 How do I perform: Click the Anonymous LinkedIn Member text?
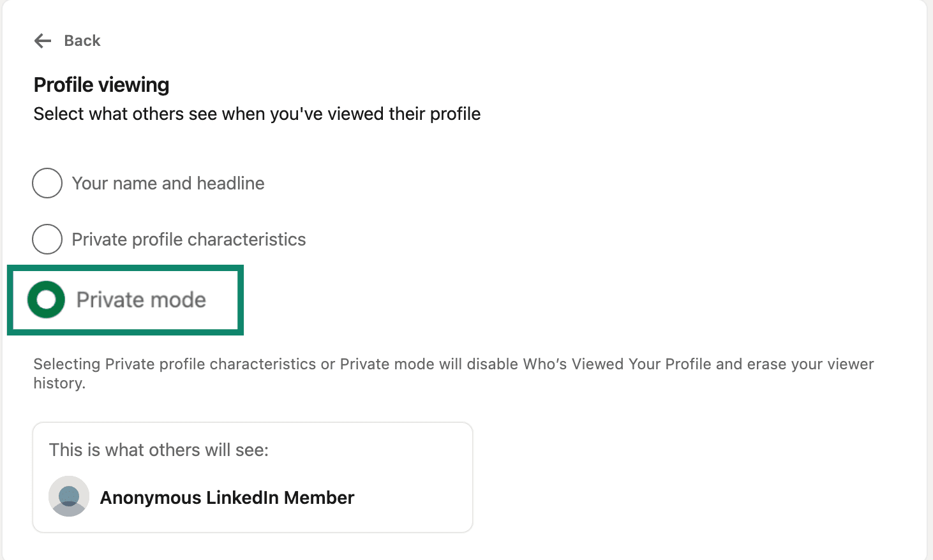tap(227, 497)
